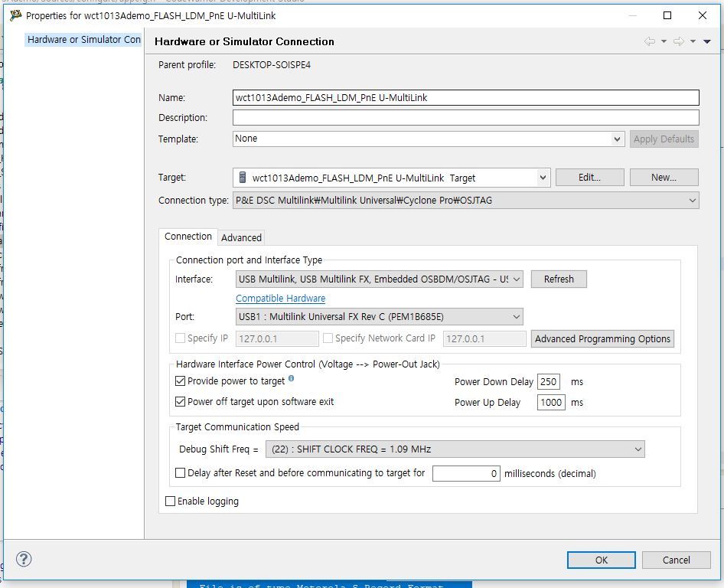The image size is (724, 588).
Task: Maximize the Properties dialog window
Action: click(x=667, y=15)
